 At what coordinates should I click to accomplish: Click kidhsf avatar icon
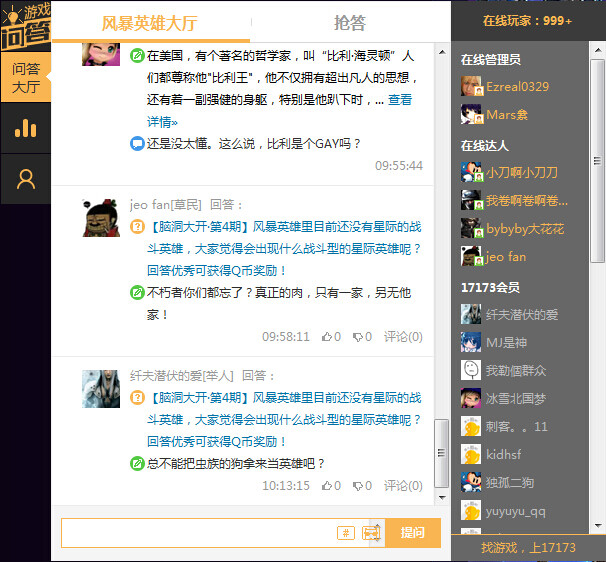[x=472, y=454]
